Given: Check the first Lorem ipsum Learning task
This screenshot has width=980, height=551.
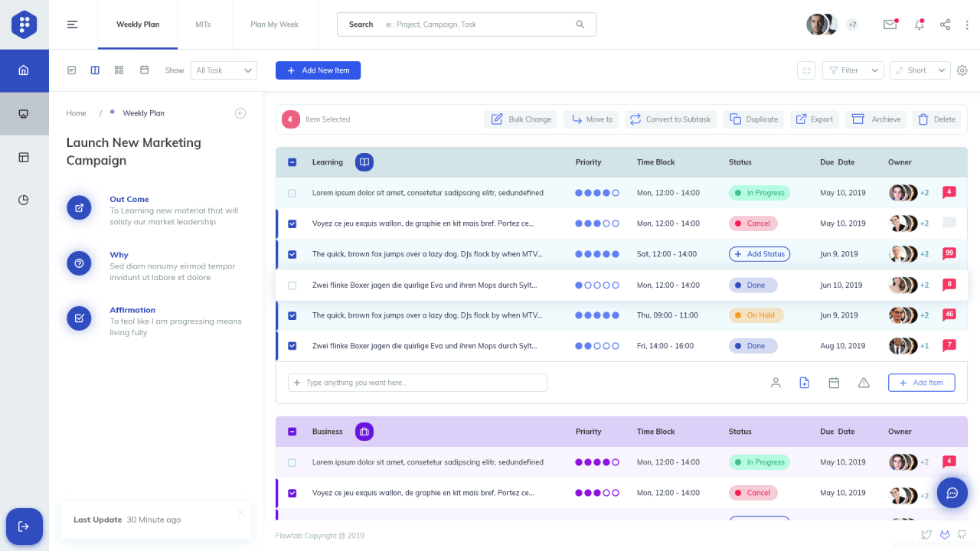Looking at the screenshot, I should tap(292, 193).
